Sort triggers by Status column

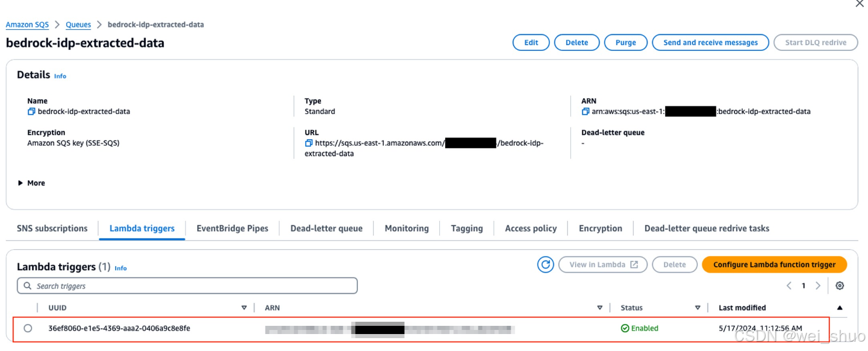tap(698, 308)
